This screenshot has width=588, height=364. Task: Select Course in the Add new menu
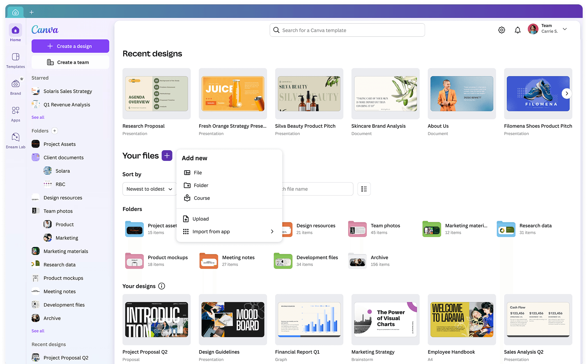pyautogui.click(x=202, y=198)
